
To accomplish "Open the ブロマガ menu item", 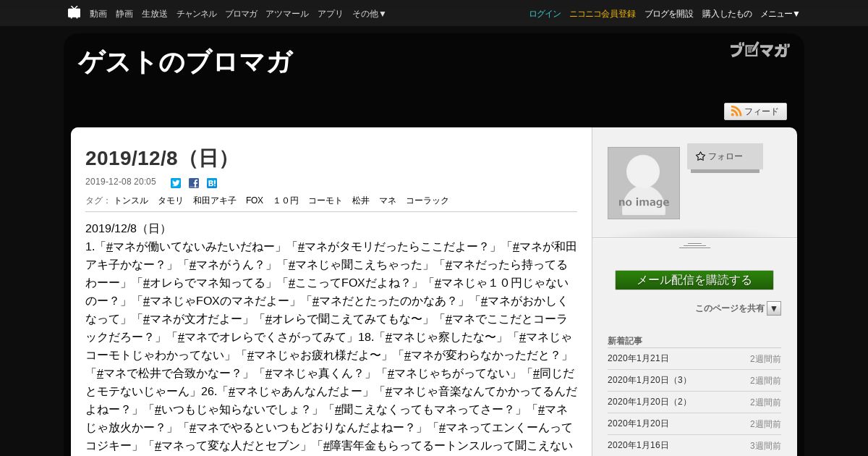I will pos(241,14).
